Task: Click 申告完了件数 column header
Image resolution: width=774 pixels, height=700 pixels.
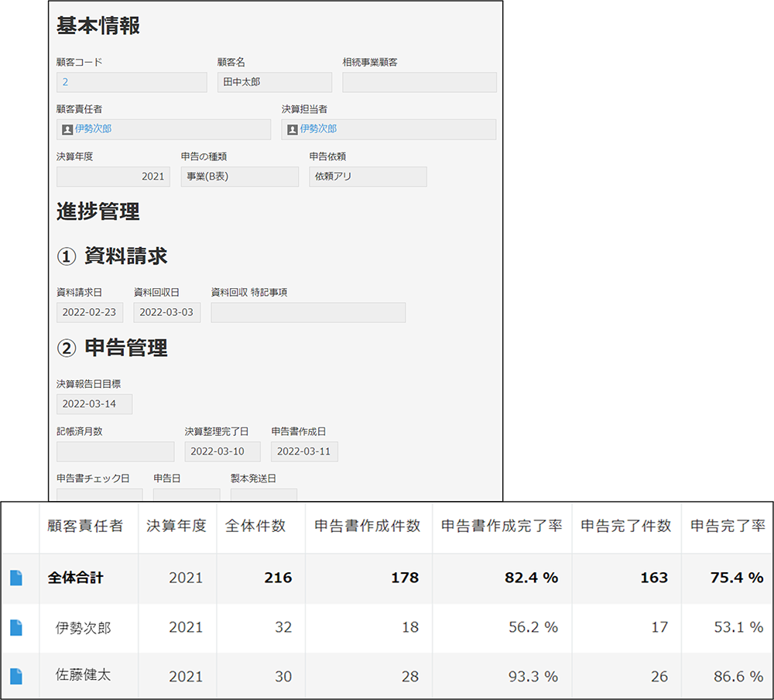Action: (x=626, y=526)
